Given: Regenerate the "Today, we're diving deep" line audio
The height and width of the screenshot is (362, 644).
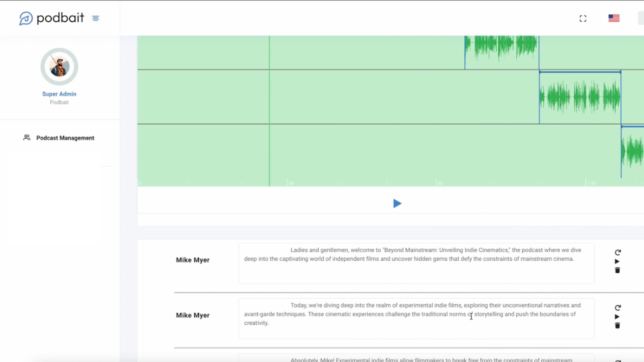Looking at the screenshot, I should [617, 308].
